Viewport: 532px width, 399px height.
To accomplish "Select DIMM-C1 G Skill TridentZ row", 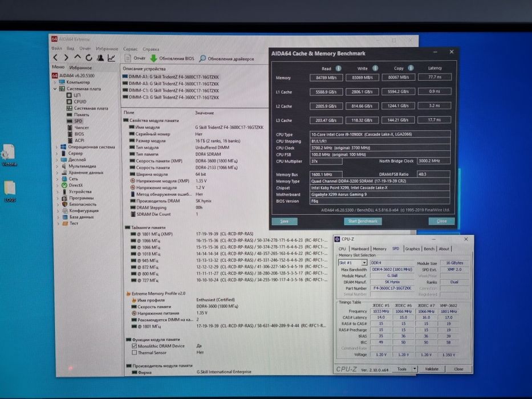I will pyautogui.click(x=170, y=91).
